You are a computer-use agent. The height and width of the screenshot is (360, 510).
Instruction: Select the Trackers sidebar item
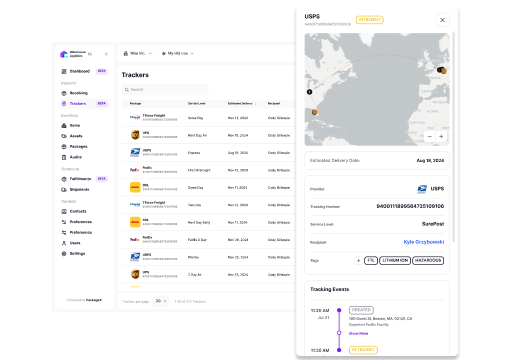click(x=84, y=104)
